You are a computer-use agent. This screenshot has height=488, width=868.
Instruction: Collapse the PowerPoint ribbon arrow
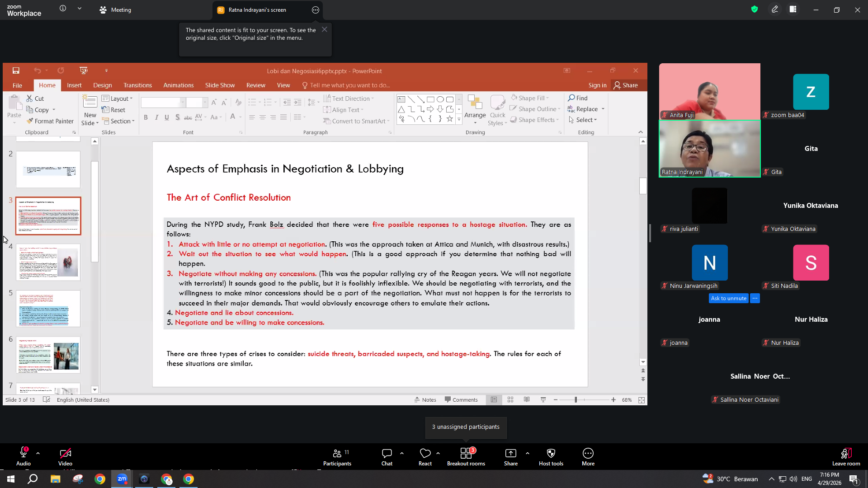coord(641,132)
